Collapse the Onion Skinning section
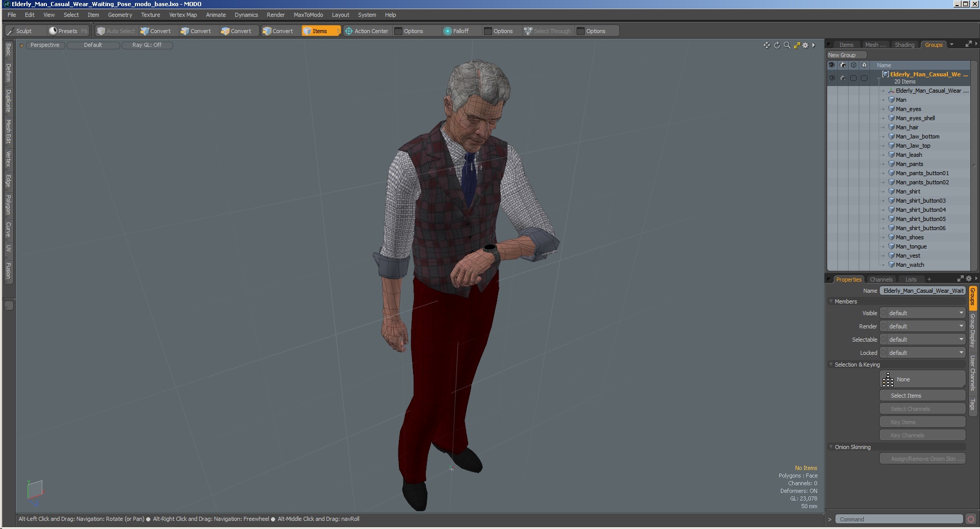The width and height of the screenshot is (980, 529). [x=831, y=447]
